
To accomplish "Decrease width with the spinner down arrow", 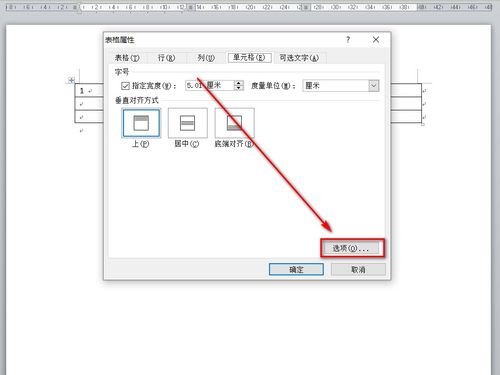I will pos(238,88).
